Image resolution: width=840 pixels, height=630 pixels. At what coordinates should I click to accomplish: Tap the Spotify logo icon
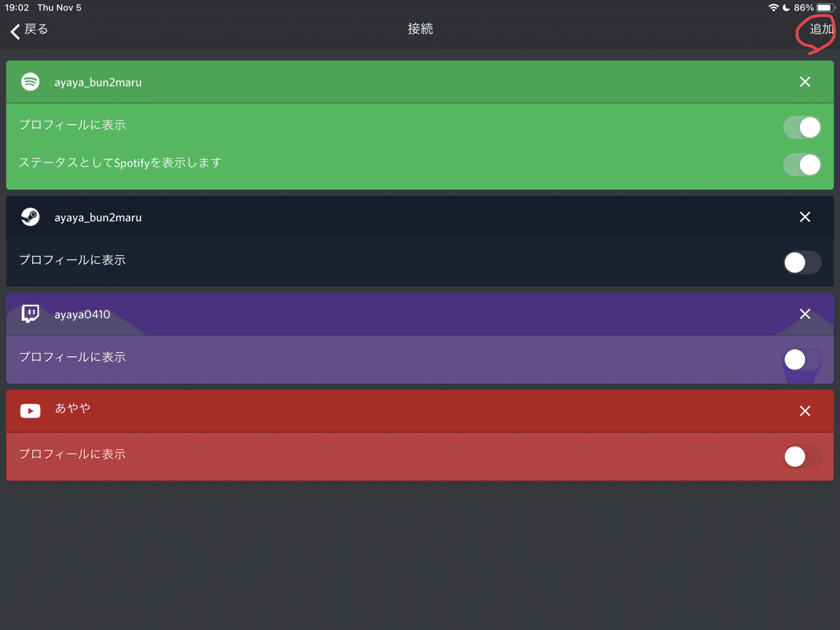(30, 81)
